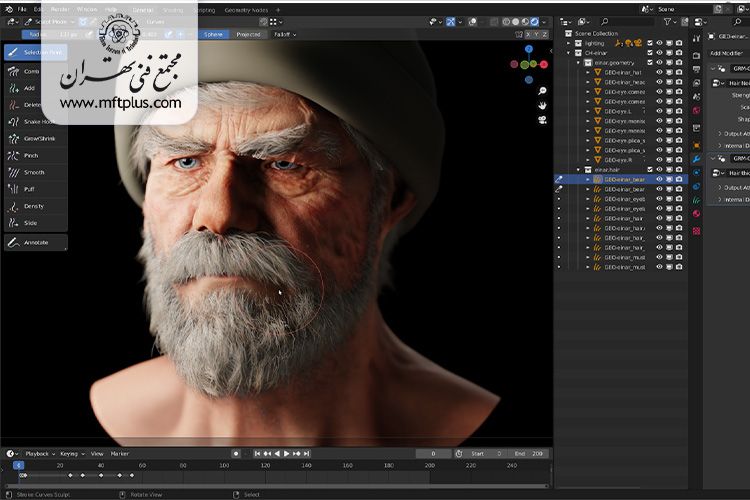Uncheck the einar.hair collection checkbox

tap(650, 169)
